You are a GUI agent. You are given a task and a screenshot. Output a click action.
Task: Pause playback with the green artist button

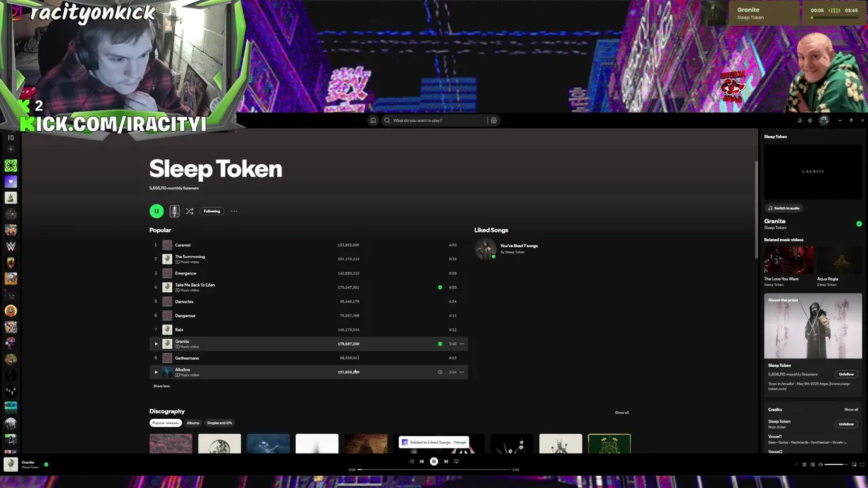tap(157, 211)
